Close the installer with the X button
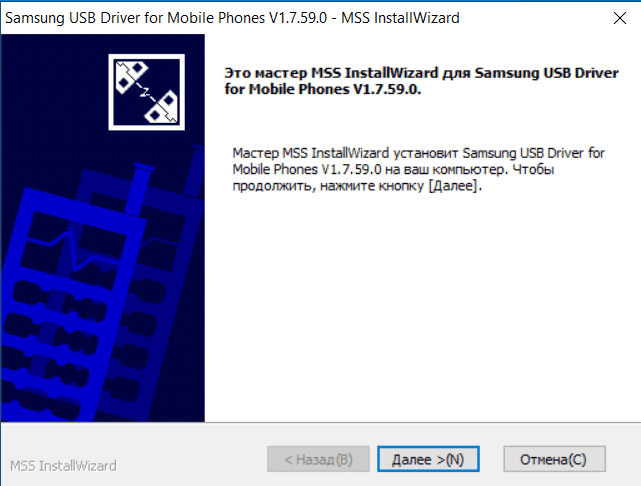The height and width of the screenshot is (486, 641). pyautogui.click(x=620, y=18)
